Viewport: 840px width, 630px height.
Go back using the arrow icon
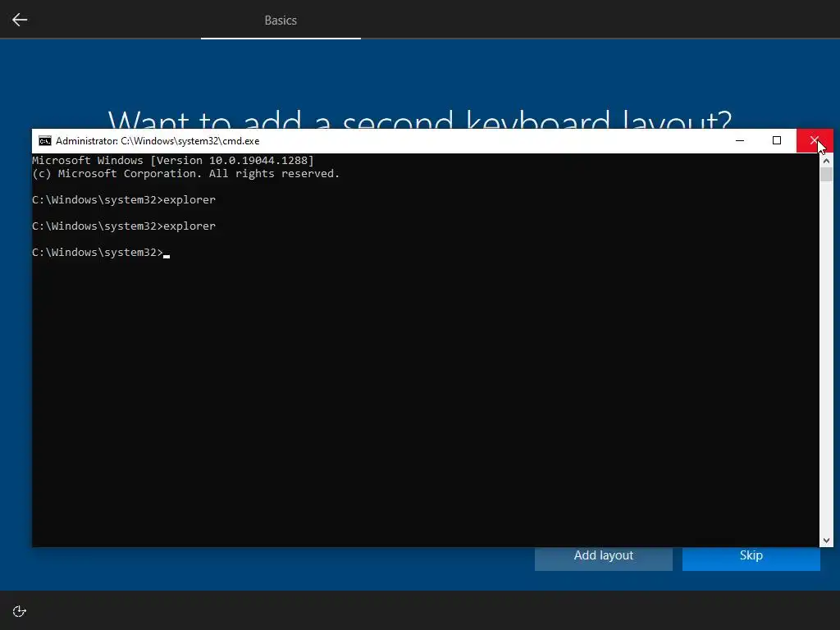[x=20, y=20]
